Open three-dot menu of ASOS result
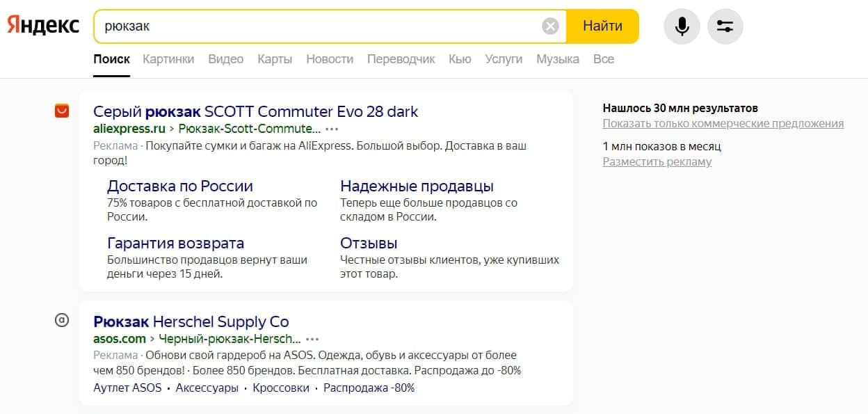The width and height of the screenshot is (868, 414). pos(312,340)
